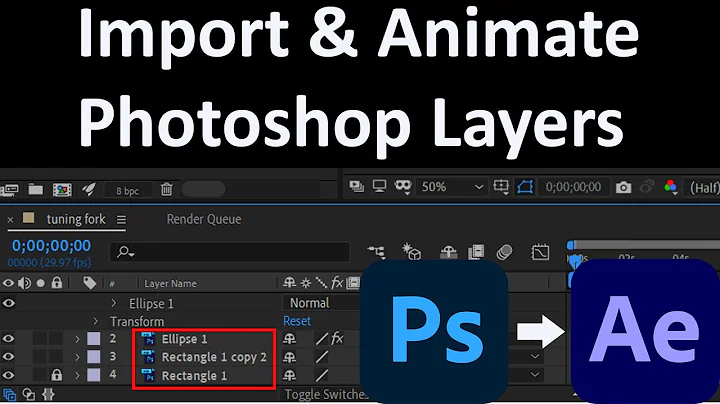
Task: Click the Layer Name column header
Action: point(170,284)
